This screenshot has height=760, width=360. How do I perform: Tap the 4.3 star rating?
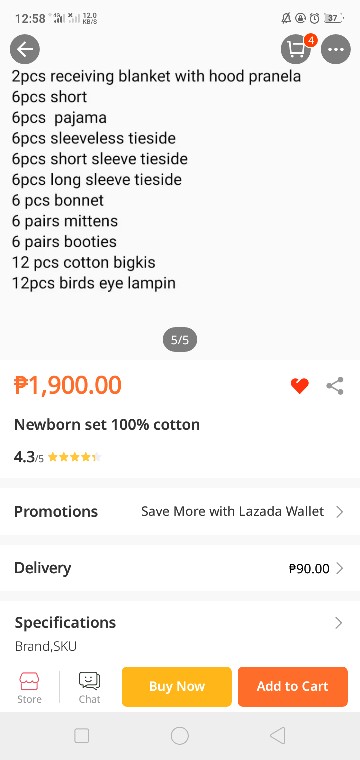(x=57, y=457)
